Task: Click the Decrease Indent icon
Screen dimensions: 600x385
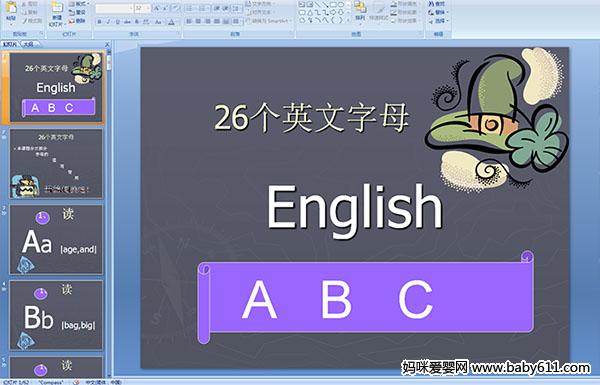Action: tap(217, 8)
